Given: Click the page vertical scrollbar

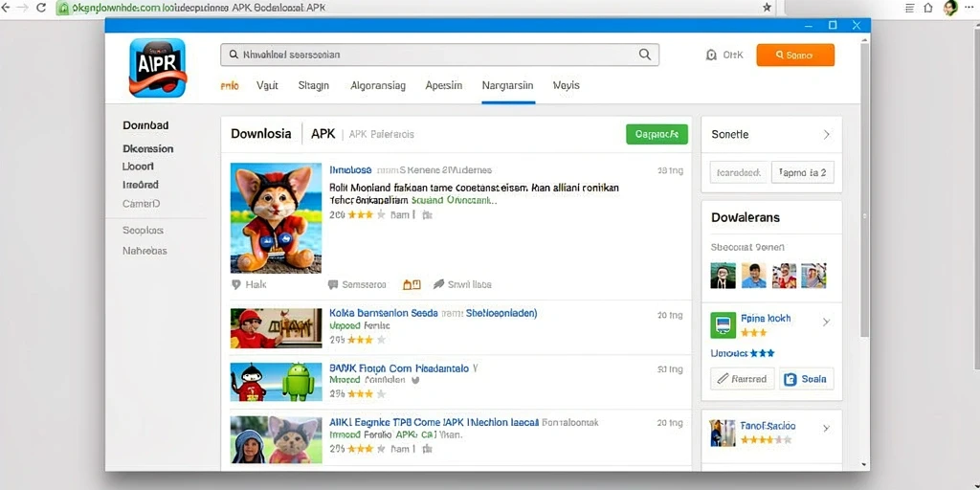Looking at the screenshot, I should [864, 188].
